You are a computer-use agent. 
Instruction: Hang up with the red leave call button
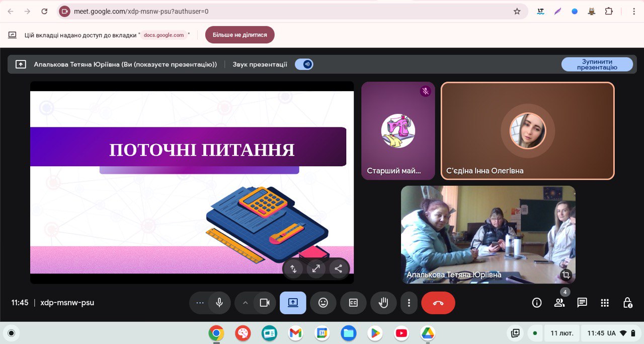(x=438, y=303)
